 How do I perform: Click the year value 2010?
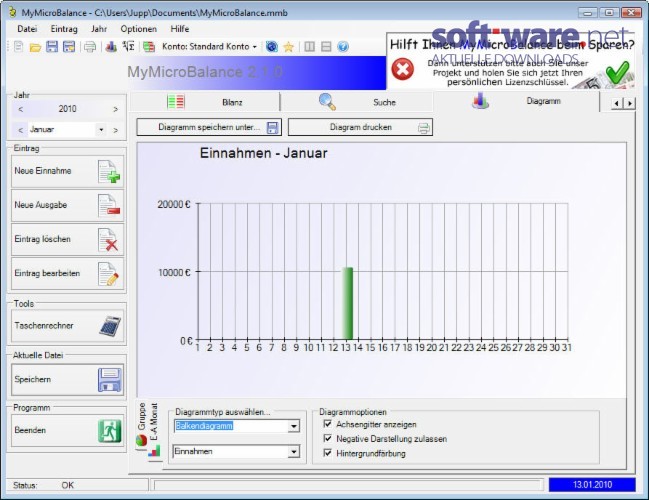click(x=67, y=109)
